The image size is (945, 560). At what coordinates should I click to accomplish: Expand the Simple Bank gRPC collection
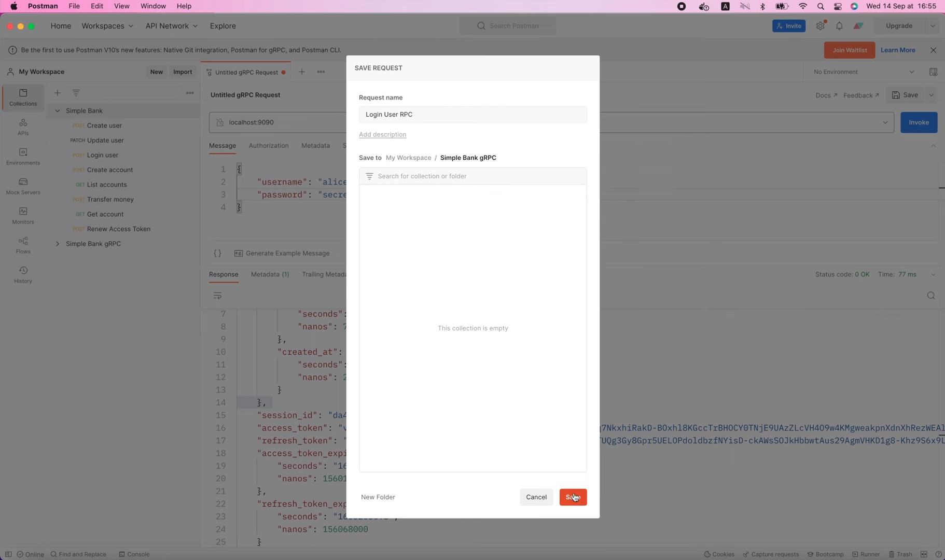tap(58, 244)
